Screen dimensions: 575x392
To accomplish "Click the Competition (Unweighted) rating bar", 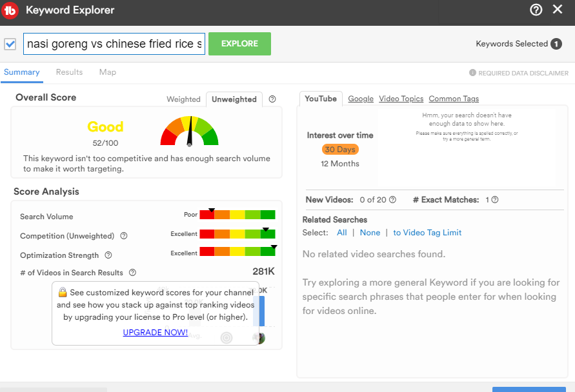I will pos(237,234).
